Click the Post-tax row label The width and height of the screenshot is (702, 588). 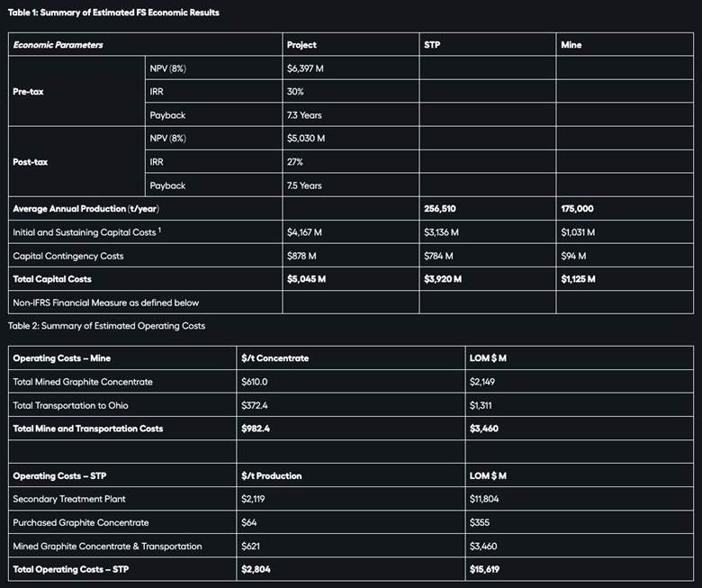click(31, 162)
